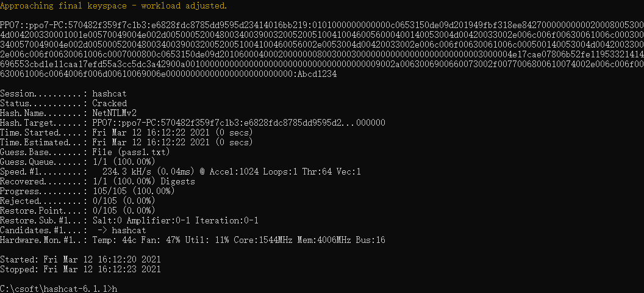Click the Progress 105/105 line
644x293 pixels.
click(87, 192)
